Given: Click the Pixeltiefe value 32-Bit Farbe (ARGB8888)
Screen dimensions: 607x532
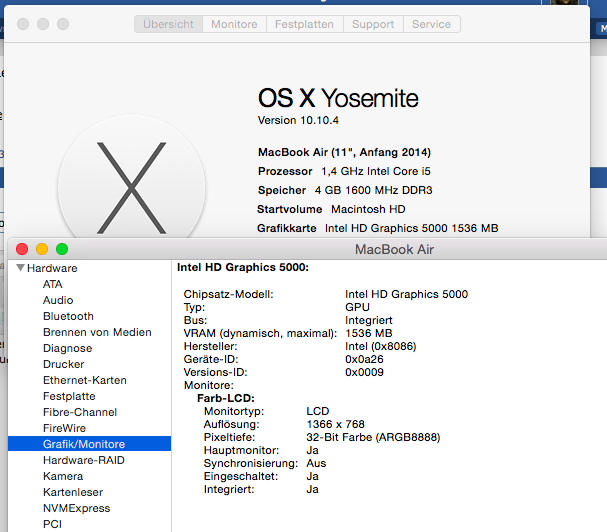Looking at the screenshot, I should (373, 437).
